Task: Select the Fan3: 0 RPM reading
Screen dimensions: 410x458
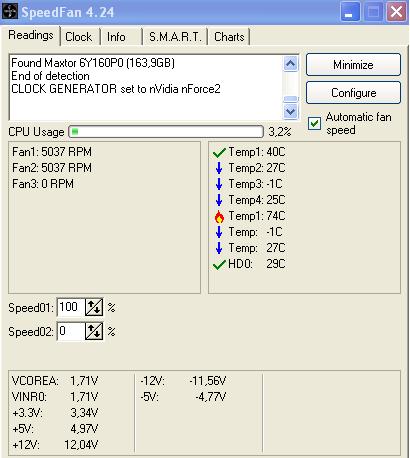Action: (x=43, y=184)
